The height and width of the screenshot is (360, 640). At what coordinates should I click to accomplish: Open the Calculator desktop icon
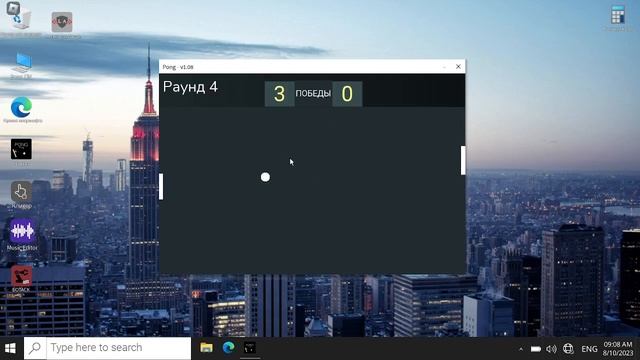(x=618, y=15)
